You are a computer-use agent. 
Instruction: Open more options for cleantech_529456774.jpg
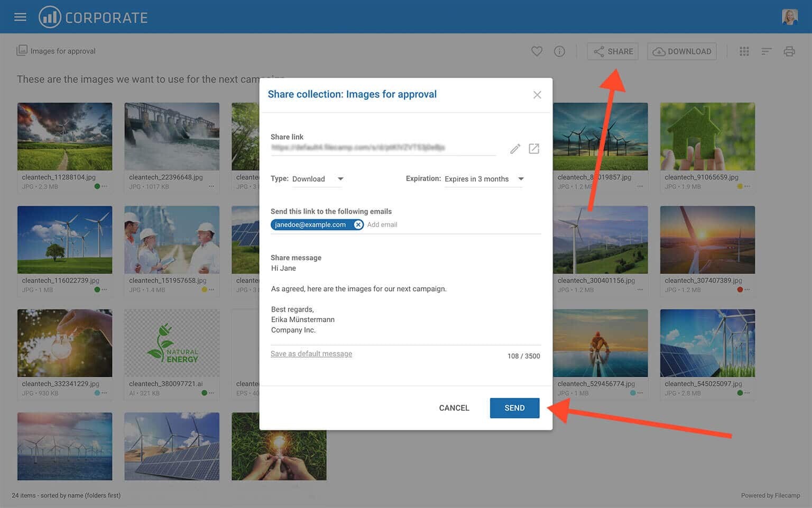pyautogui.click(x=640, y=393)
